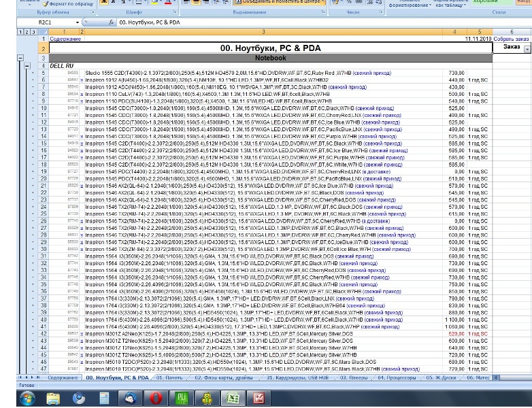
Task: Switch to the red chart app in taskbar
Action: coord(259,398)
